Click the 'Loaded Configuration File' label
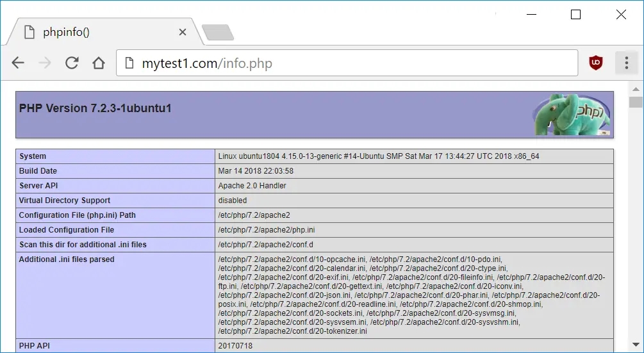Viewport: 644px width, 353px height. point(67,230)
